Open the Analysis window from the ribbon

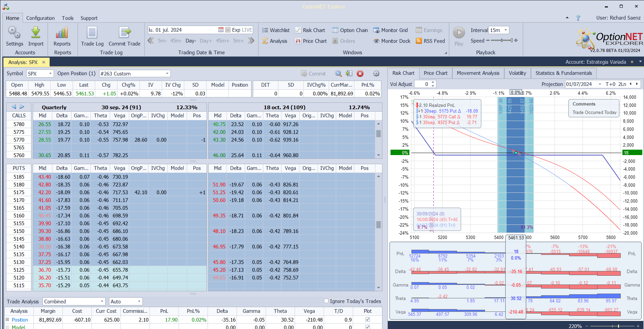[x=275, y=41]
